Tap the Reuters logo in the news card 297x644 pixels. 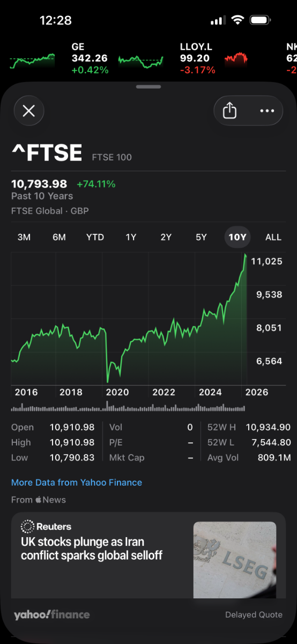coord(46,526)
